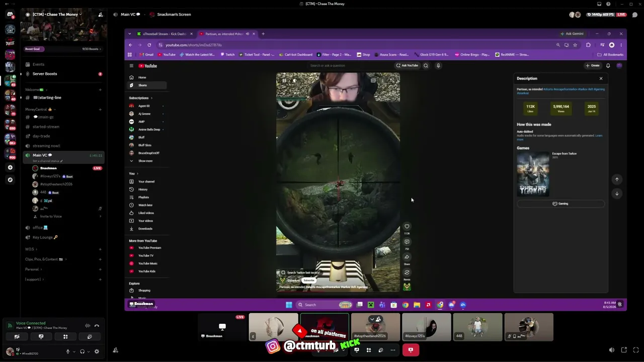Select the Escape from Tarkov game thumbnail
The image size is (644, 362).
(533, 173)
